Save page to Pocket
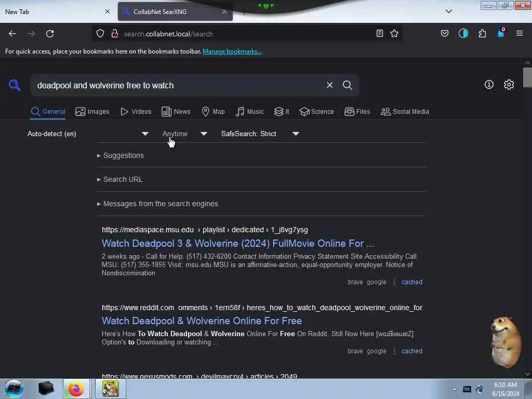Image resolution: width=532 pixels, height=399 pixels. click(x=445, y=34)
